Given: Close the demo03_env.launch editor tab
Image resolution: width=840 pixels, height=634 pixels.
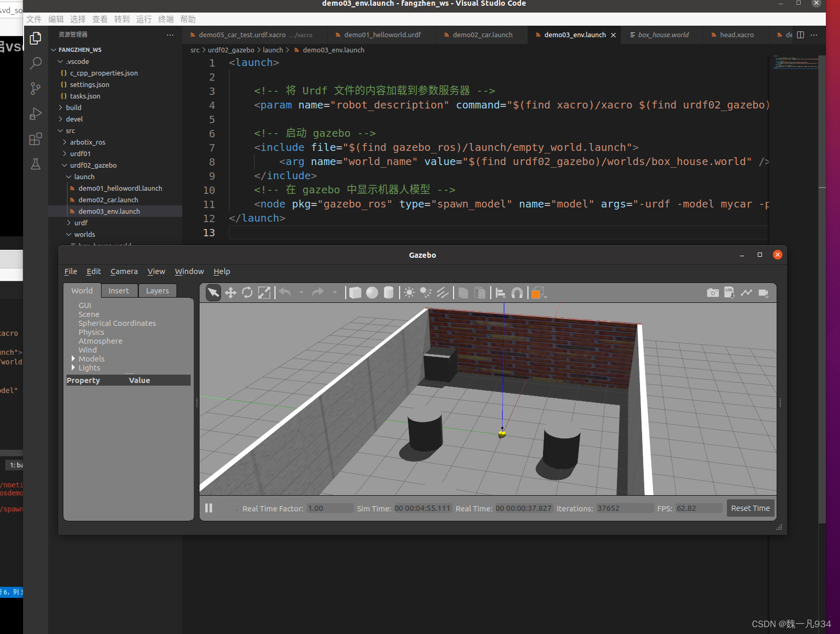Looking at the screenshot, I should pos(613,35).
